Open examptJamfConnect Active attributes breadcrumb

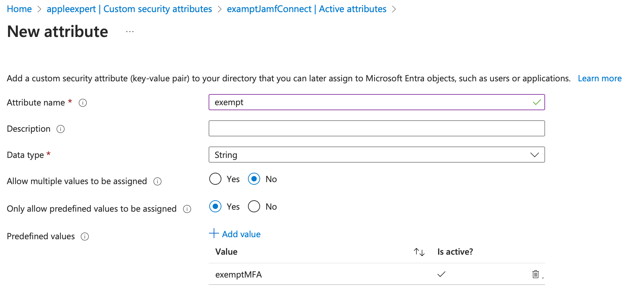[307, 9]
